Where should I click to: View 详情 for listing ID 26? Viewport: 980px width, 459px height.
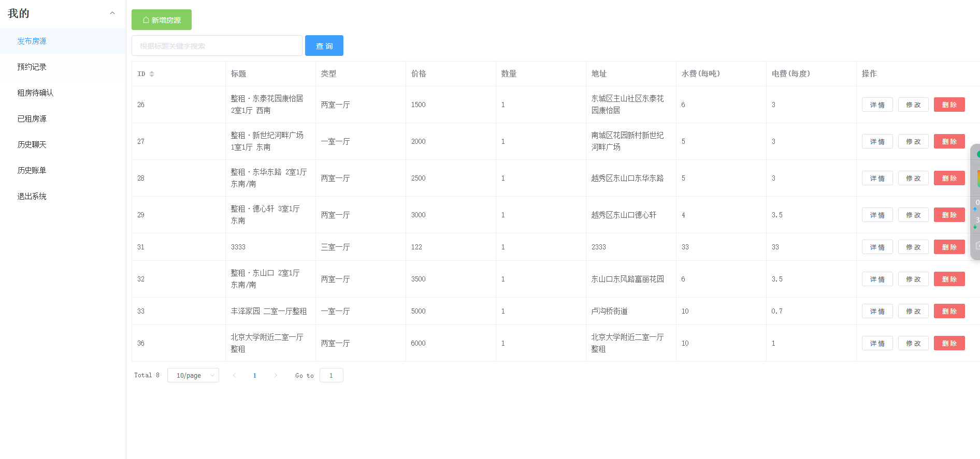pos(877,105)
